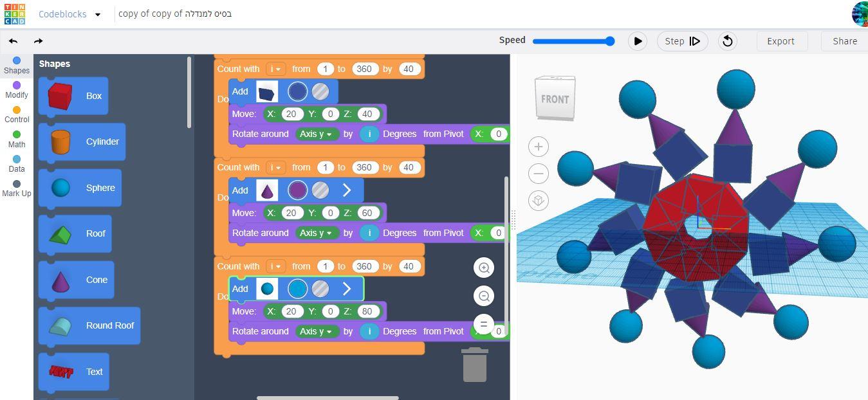Image resolution: width=868 pixels, height=400 pixels.
Task: Select the Round Roof shape block
Action: [89, 325]
